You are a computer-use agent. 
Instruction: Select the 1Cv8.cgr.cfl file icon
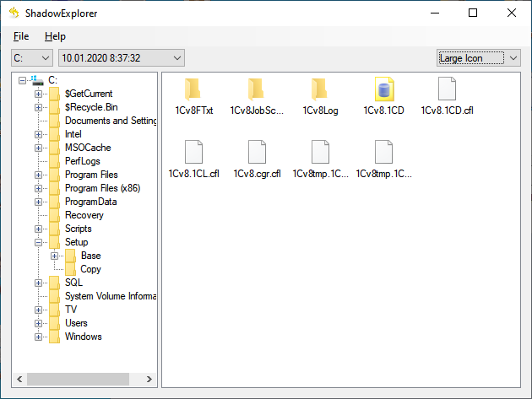pos(257,152)
